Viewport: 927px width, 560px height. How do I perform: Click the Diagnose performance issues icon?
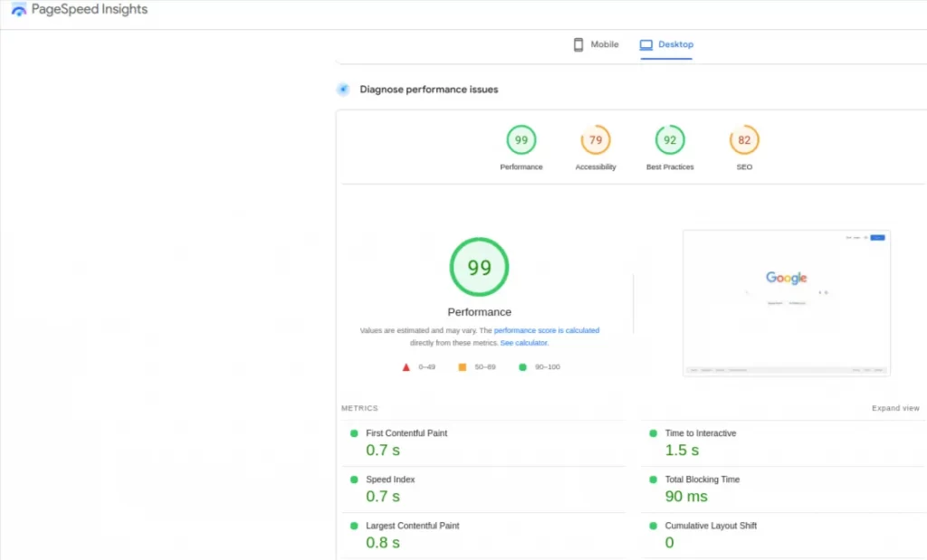point(343,90)
